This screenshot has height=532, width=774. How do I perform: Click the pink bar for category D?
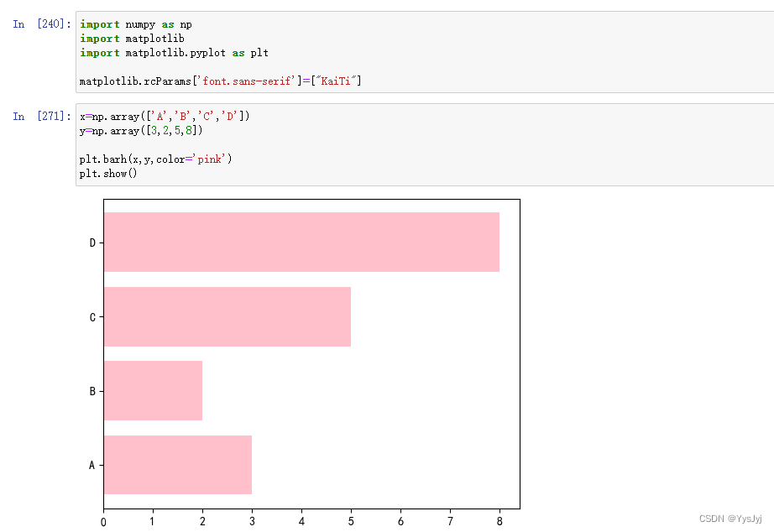tap(301, 242)
